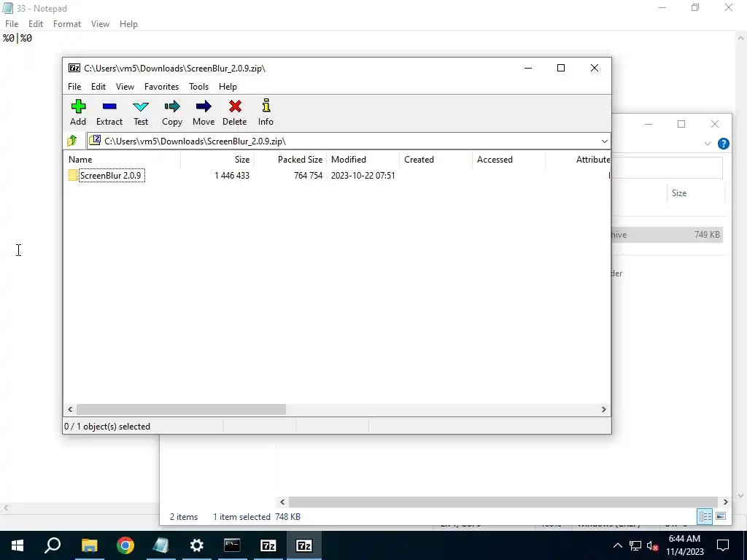Open the 7-Zip Edit menu
Image resolution: width=747 pixels, height=560 pixels.
tap(98, 87)
